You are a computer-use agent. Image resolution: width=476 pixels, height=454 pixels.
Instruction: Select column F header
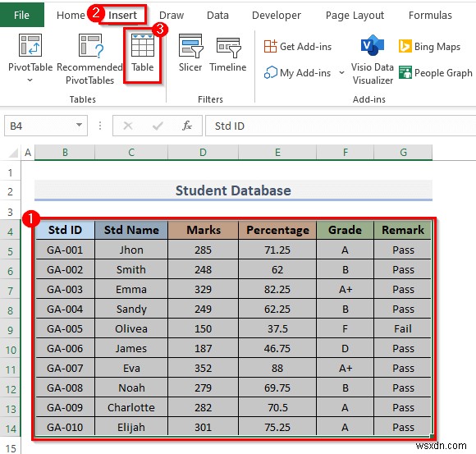pyautogui.click(x=346, y=152)
